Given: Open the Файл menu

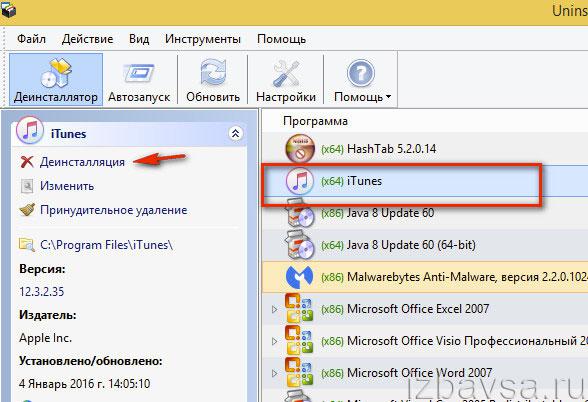Looking at the screenshot, I should (x=32, y=39).
